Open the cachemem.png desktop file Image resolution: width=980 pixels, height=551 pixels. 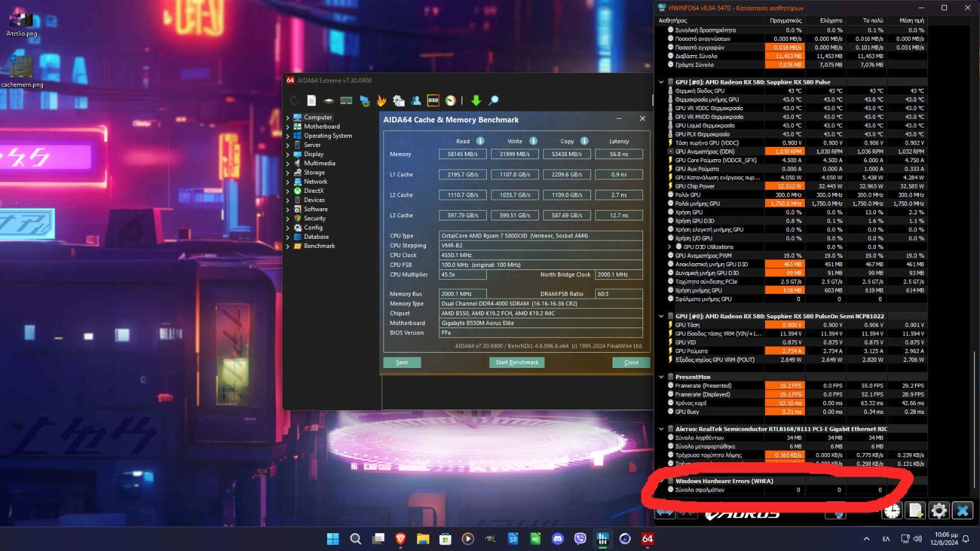(21, 72)
